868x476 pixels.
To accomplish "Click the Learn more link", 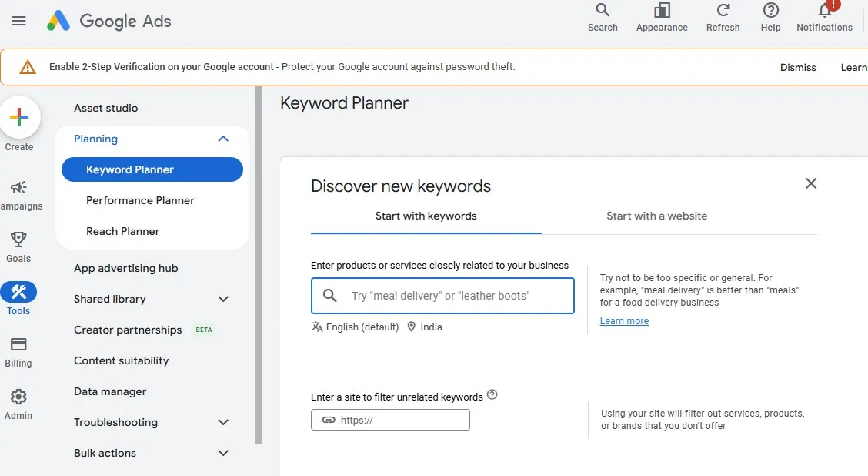I will (x=624, y=321).
